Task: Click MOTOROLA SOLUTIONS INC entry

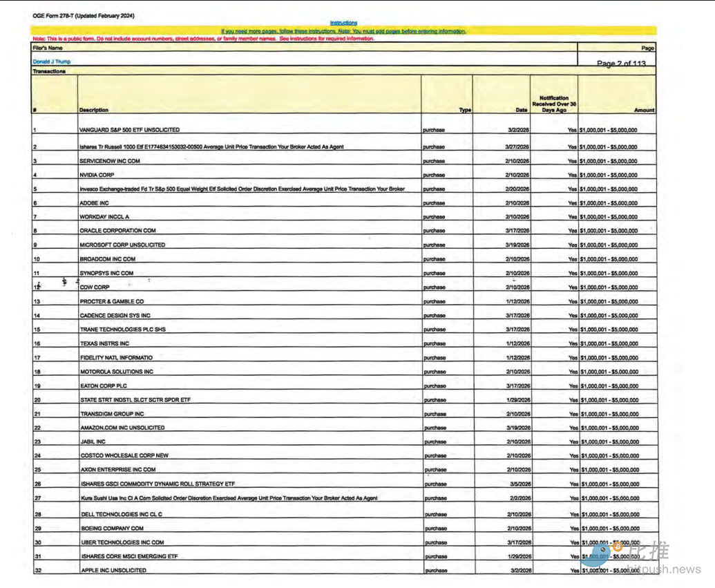Action: pyautogui.click(x=117, y=372)
